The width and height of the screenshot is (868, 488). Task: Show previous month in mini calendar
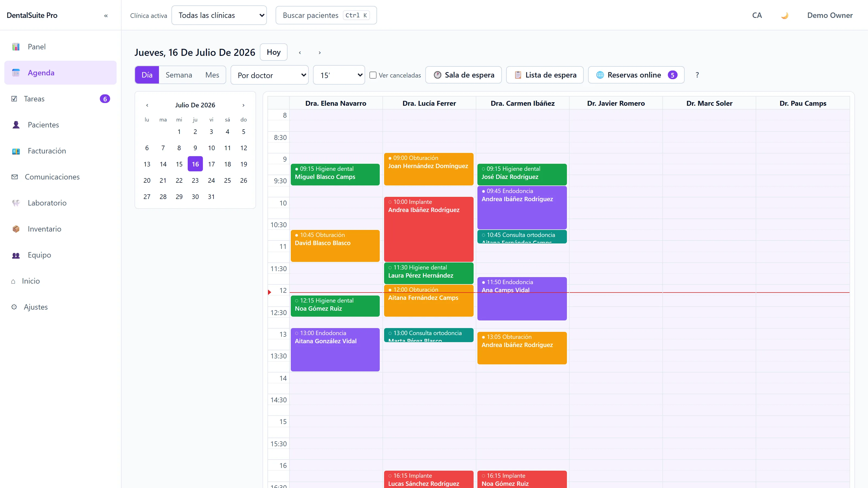(147, 105)
